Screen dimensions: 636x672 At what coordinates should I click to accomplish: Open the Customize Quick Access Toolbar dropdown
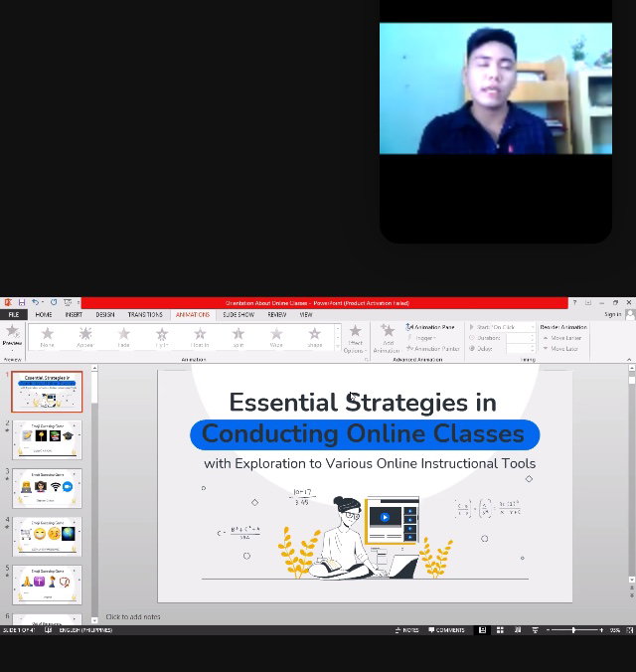click(79, 303)
